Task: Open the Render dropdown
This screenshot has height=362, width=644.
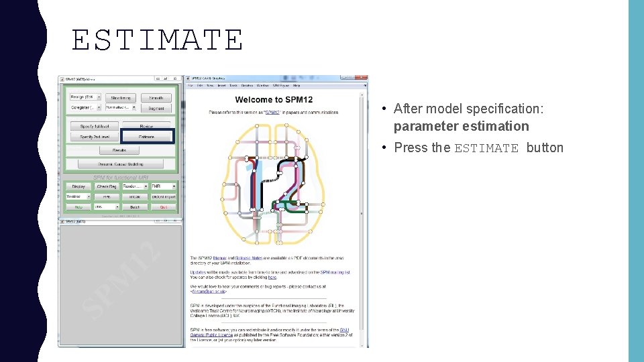Action: click(135, 186)
